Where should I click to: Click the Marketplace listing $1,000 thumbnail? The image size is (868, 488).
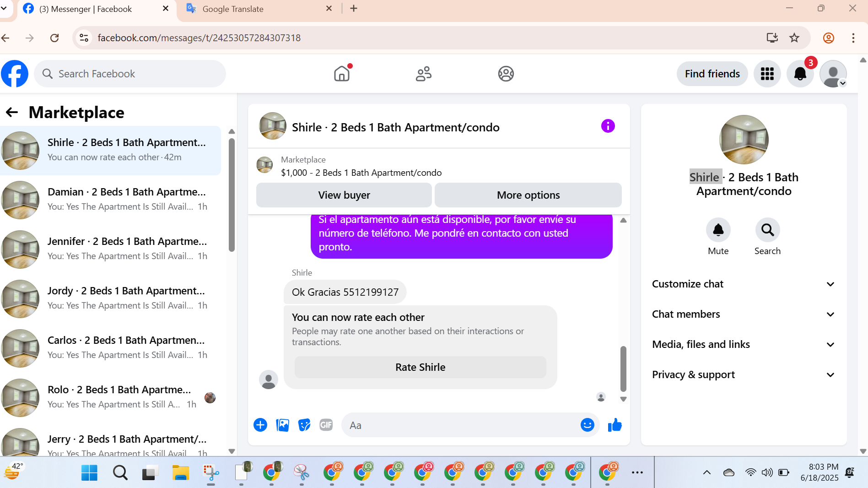click(x=264, y=165)
